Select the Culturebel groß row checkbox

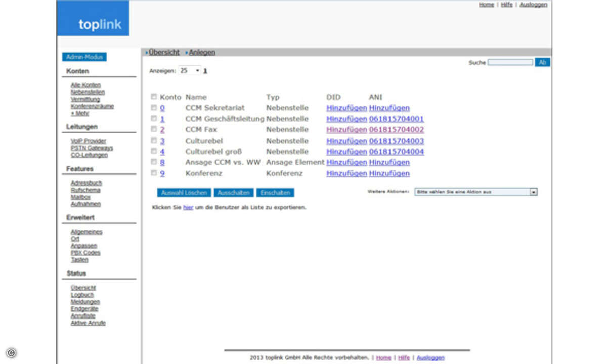(x=154, y=151)
